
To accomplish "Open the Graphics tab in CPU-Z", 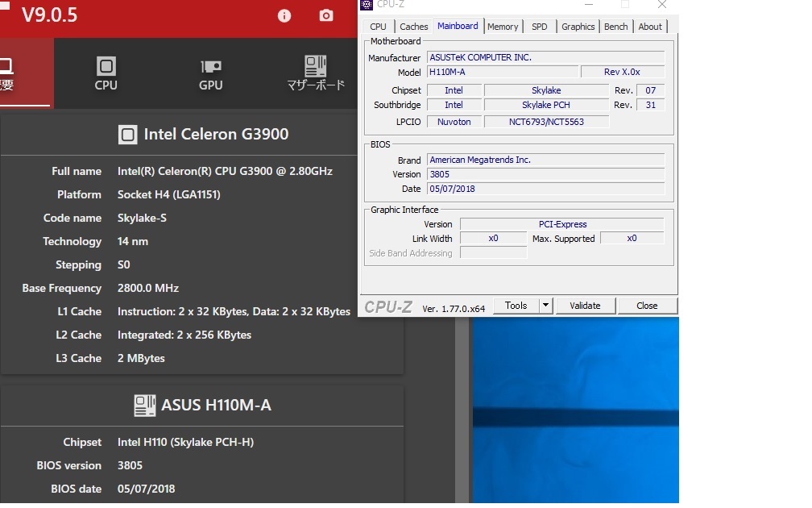I will (578, 27).
